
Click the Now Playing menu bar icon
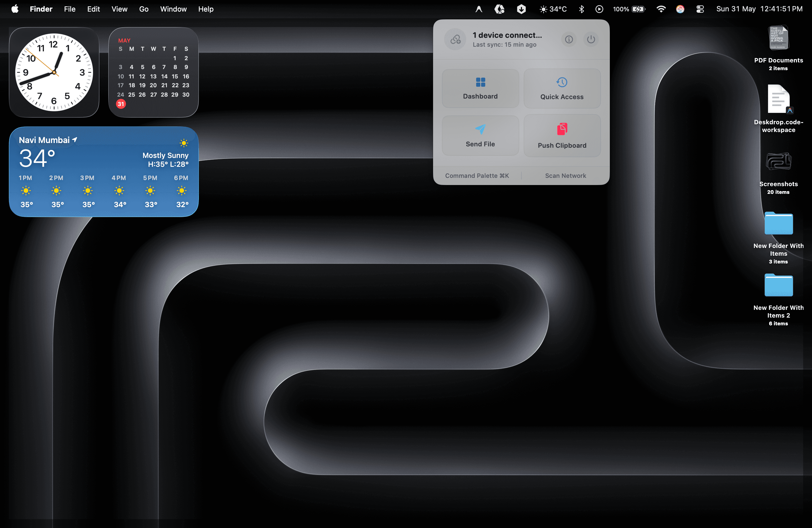pyautogui.click(x=599, y=9)
